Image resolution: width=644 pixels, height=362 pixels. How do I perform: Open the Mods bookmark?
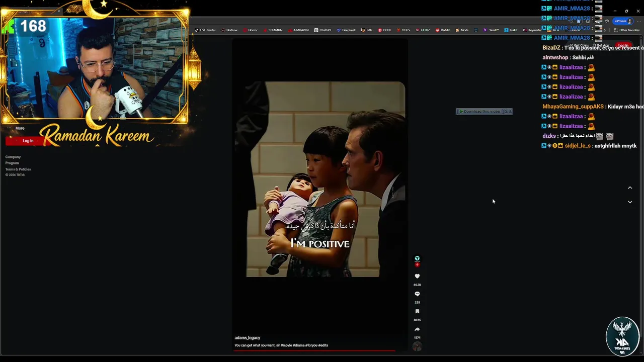coord(462,30)
